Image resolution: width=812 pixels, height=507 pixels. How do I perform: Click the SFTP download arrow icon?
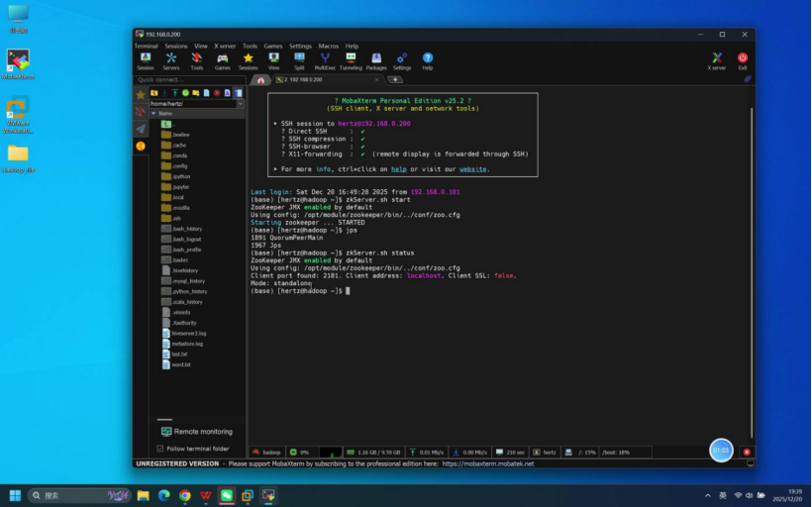(164, 93)
